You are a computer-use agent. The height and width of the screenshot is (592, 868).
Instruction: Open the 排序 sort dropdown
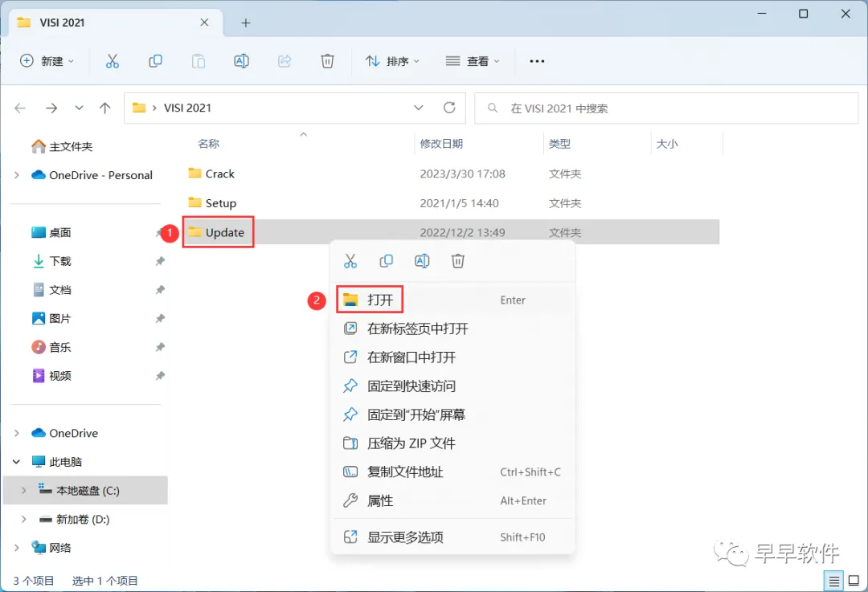click(392, 61)
